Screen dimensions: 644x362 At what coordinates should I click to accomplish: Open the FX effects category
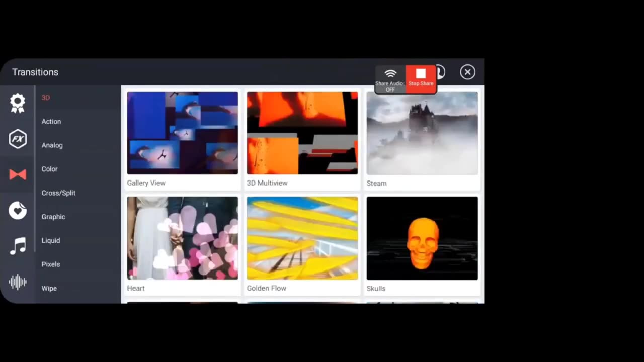(18, 139)
